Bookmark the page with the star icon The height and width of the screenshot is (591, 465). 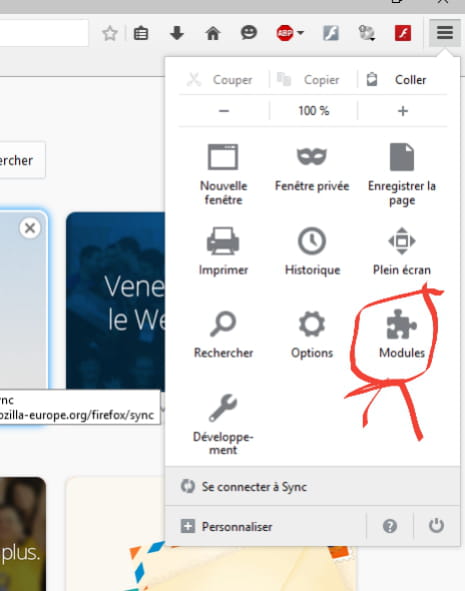(x=110, y=33)
